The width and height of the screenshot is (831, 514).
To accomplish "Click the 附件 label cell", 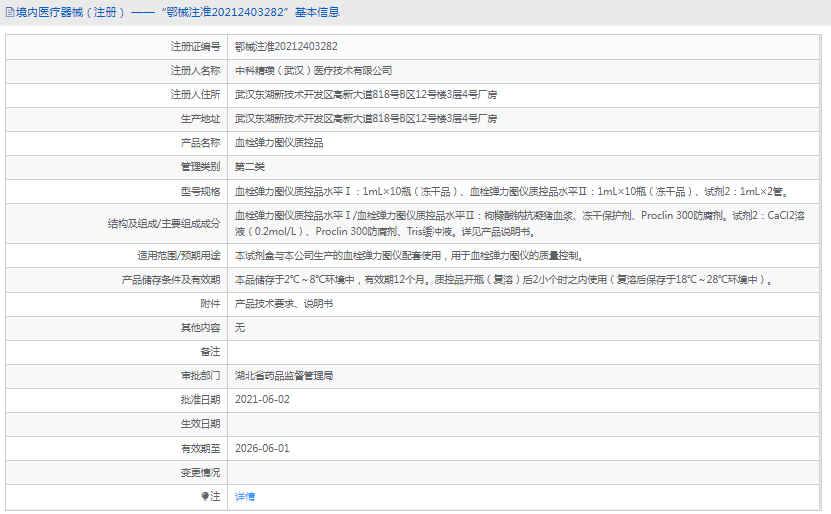I will (117, 304).
